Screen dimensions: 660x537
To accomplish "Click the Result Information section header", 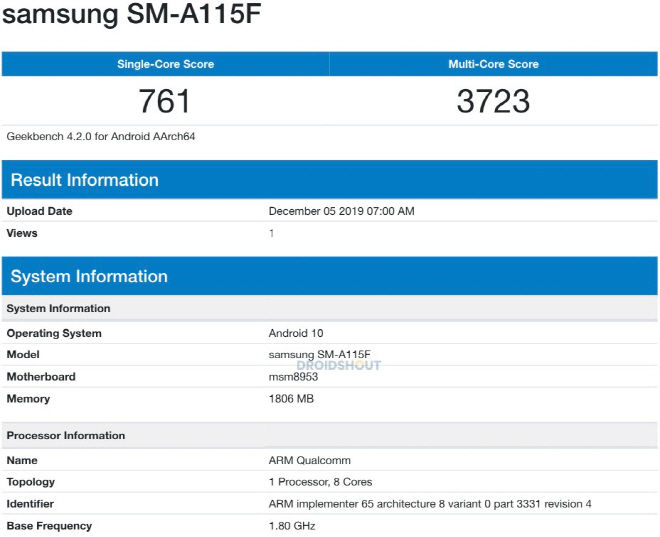I will click(x=330, y=179).
